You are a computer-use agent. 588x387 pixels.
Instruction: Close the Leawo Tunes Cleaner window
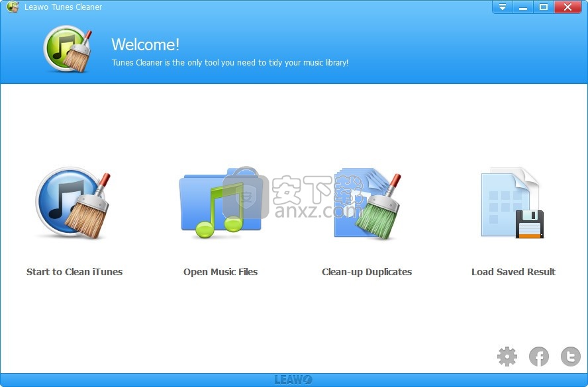point(567,7)
